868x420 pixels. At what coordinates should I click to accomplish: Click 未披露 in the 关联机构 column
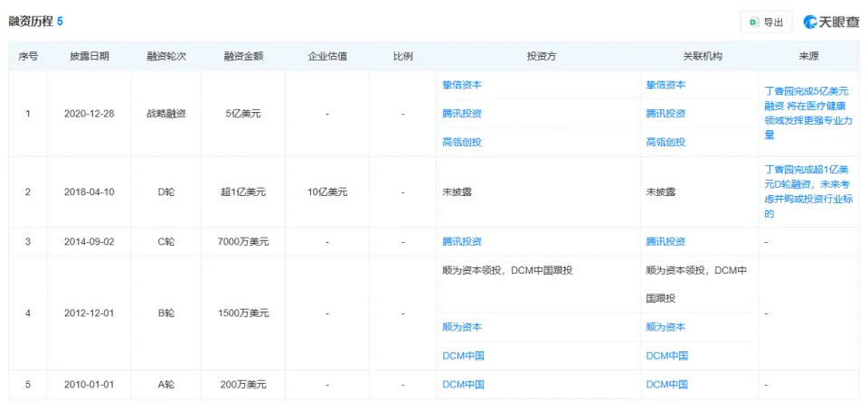pyautogui.click(x=661, y=192)
